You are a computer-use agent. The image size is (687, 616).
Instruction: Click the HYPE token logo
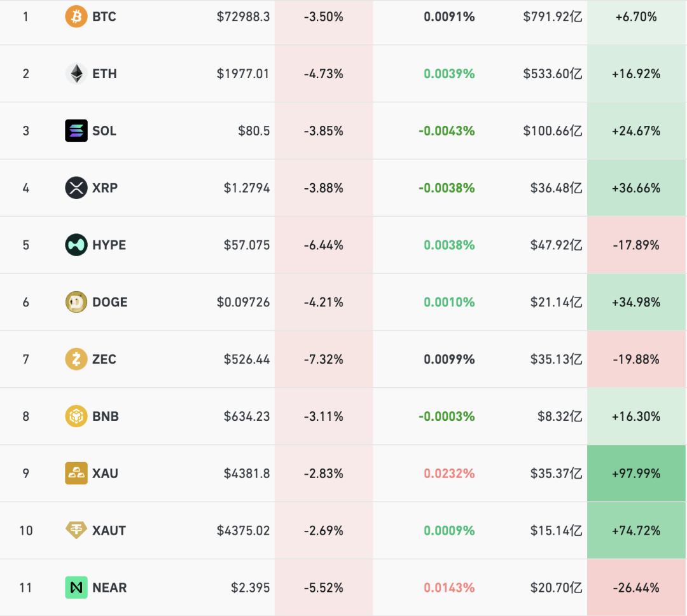tap(76, 245)
